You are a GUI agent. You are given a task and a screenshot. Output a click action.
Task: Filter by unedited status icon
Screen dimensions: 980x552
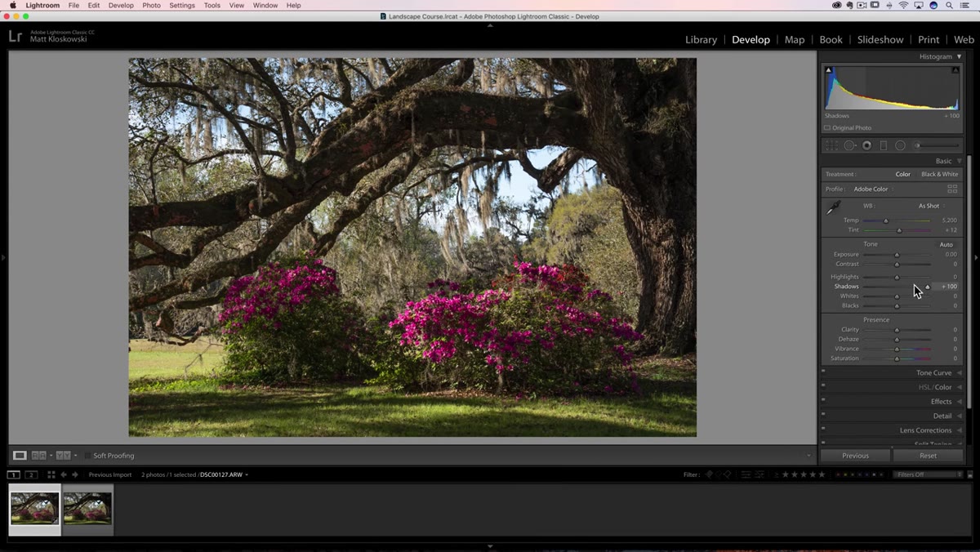(x=759, y=474)
